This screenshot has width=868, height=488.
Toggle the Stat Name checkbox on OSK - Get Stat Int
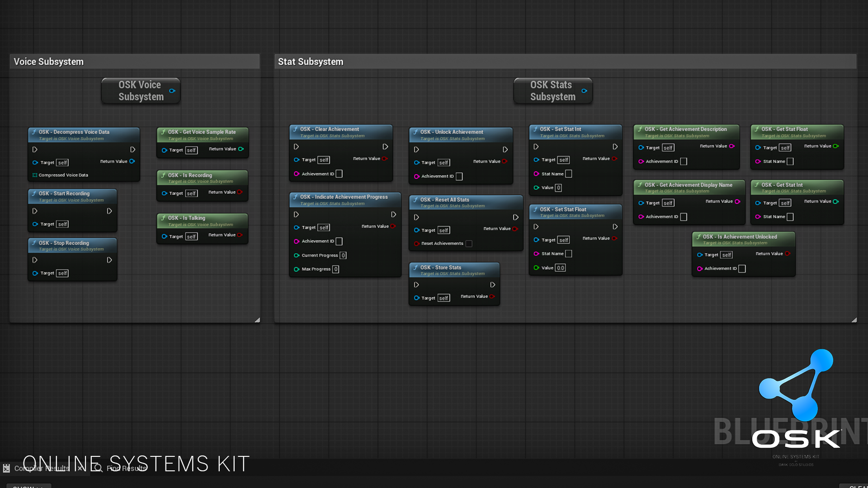tap(790, 217)
